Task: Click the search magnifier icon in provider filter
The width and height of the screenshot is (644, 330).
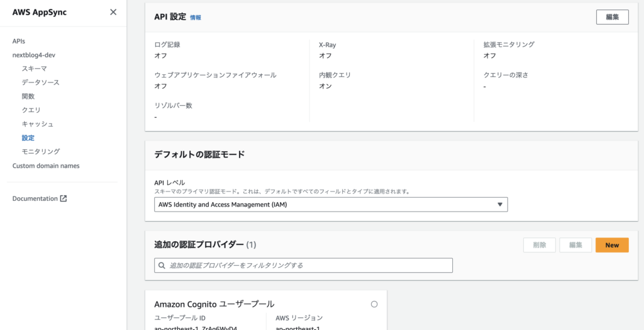Action: click(162, 265)
